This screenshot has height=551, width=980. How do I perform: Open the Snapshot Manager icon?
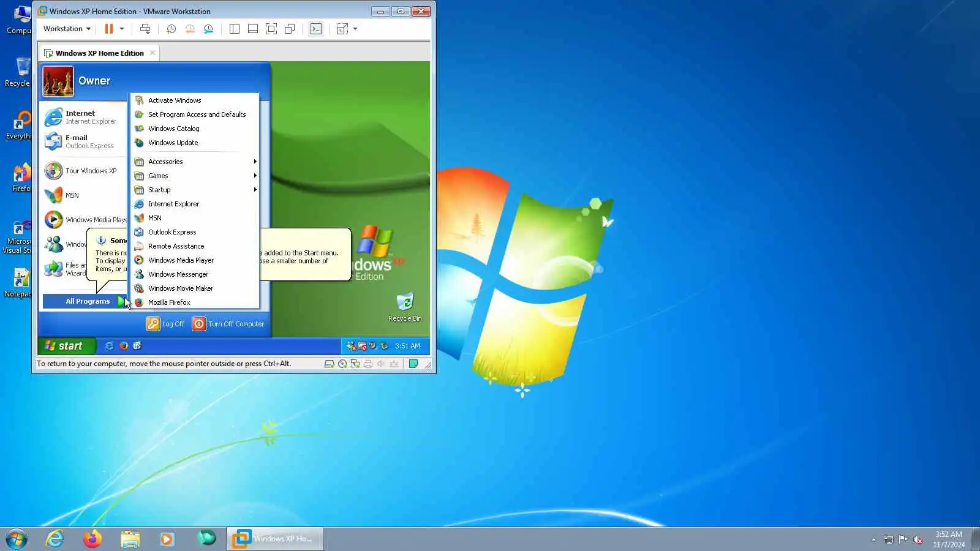pyautogui.click(x=209, y=29)
